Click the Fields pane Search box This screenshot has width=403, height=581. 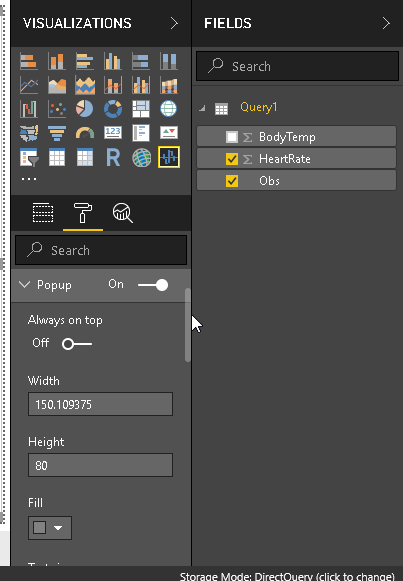click(297, 66)
